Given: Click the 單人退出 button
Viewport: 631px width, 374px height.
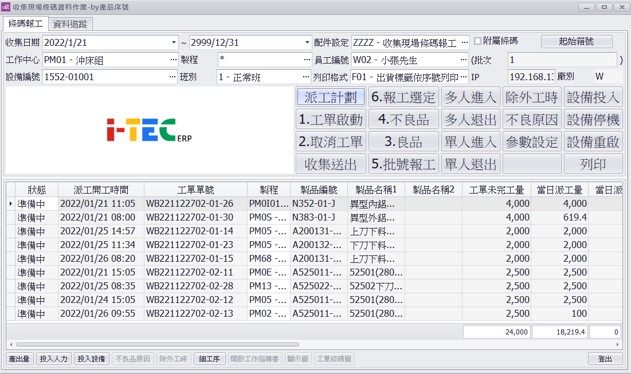Looking at the screenshot, I should [470, 164].
